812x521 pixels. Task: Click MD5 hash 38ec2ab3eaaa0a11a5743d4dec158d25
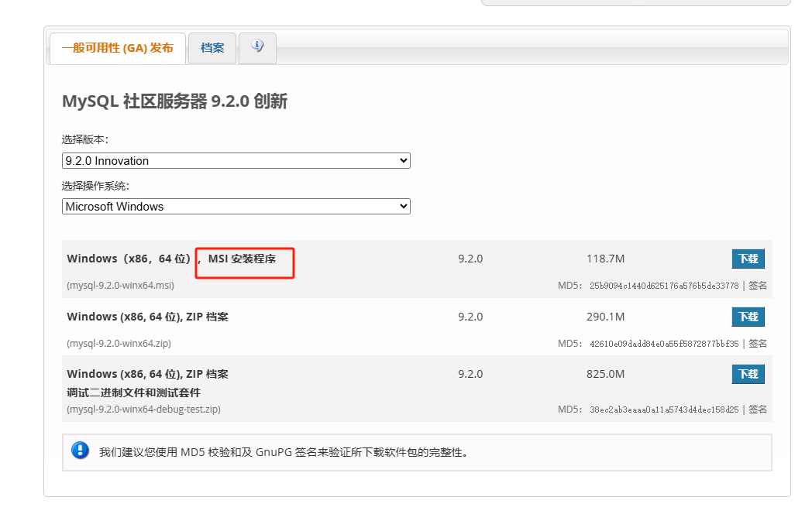click(664, 410)
